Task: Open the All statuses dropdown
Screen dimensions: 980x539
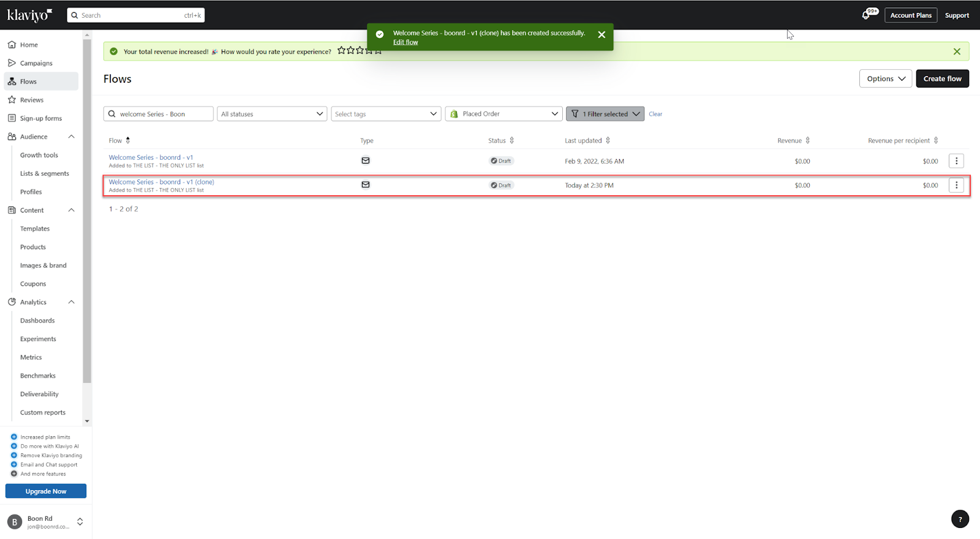Action: (x=272, y=114)
